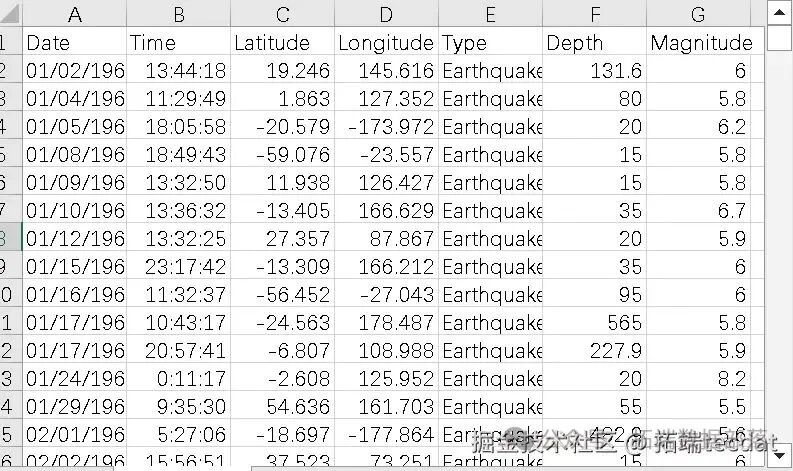Select time cell 20:57:41
This screenshot has height=471, width=793.
179,350
